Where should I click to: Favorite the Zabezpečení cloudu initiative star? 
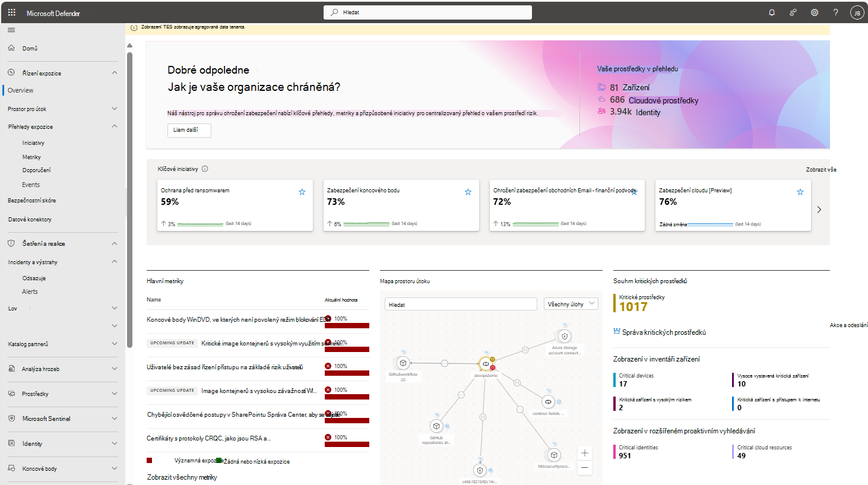point(800,192)
